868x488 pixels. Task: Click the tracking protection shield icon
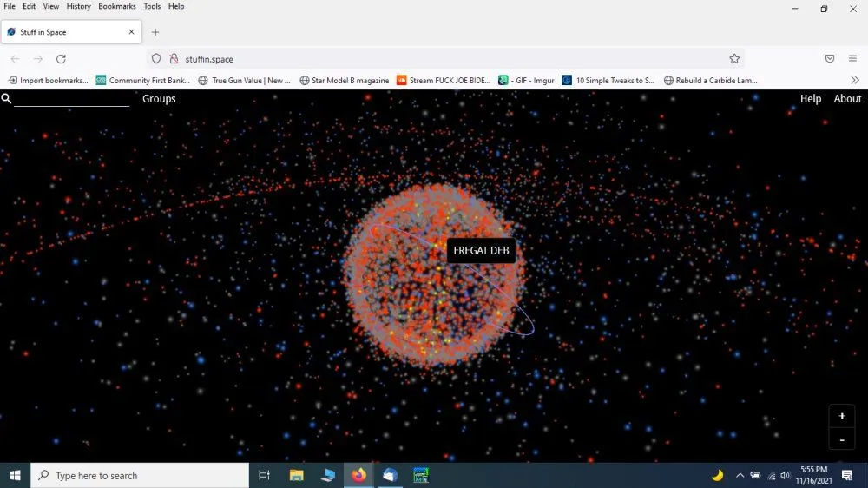click(x=156, y=59)
